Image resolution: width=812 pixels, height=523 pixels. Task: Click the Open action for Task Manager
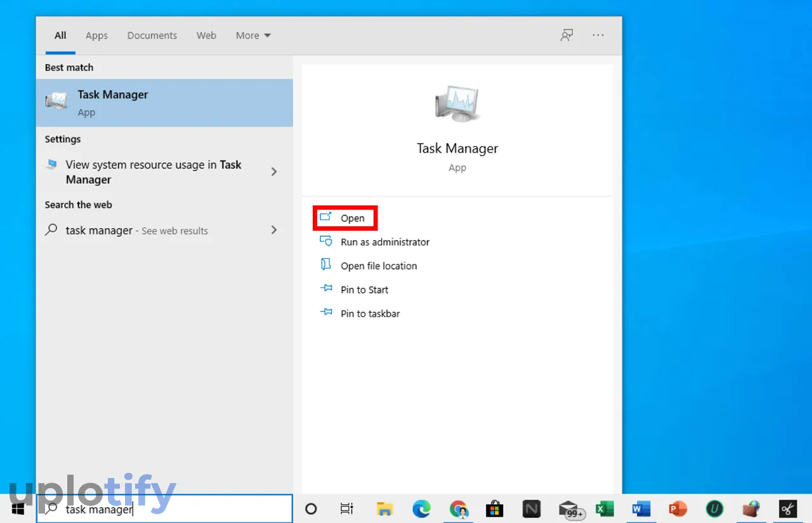point(352,218)
